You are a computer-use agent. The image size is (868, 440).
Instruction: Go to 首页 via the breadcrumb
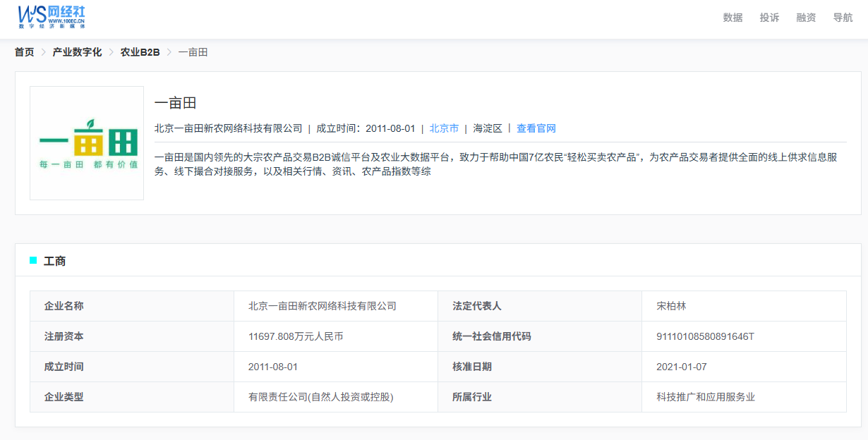(24, 52)
